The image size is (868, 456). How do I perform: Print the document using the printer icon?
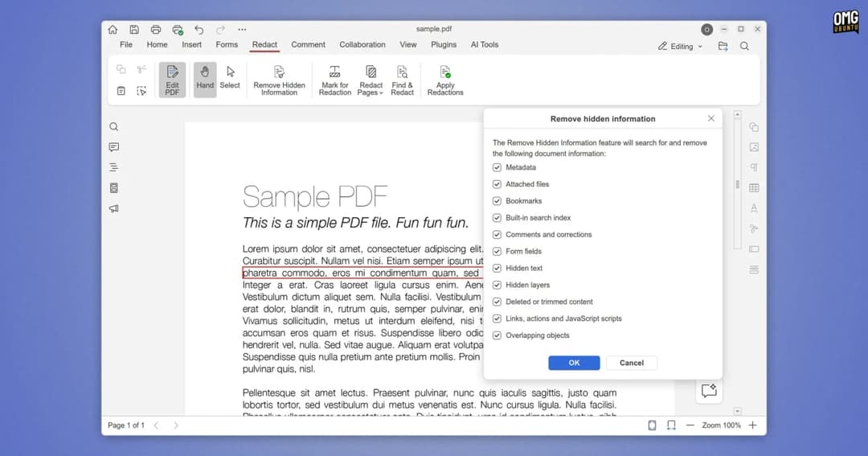156,30
